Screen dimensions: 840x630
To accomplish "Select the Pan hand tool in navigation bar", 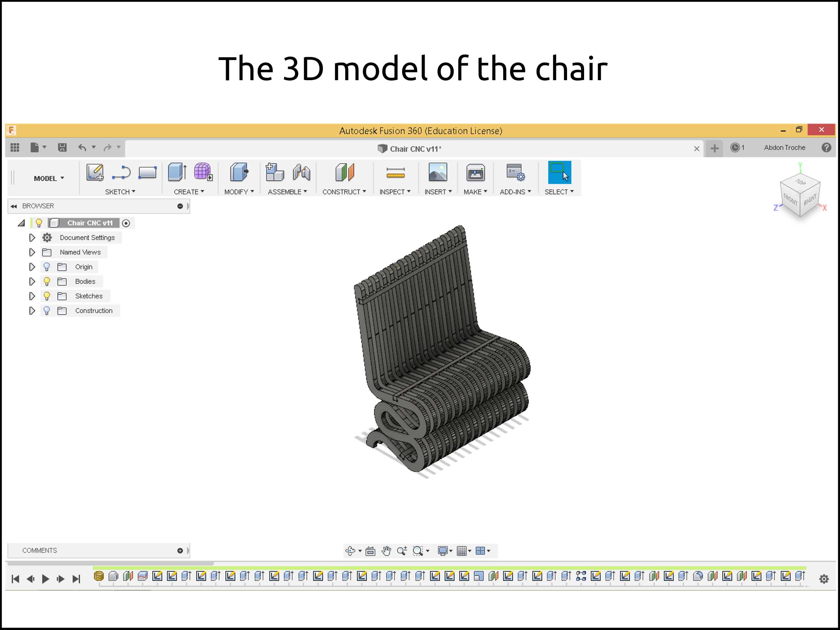I will tap(386, 551).
